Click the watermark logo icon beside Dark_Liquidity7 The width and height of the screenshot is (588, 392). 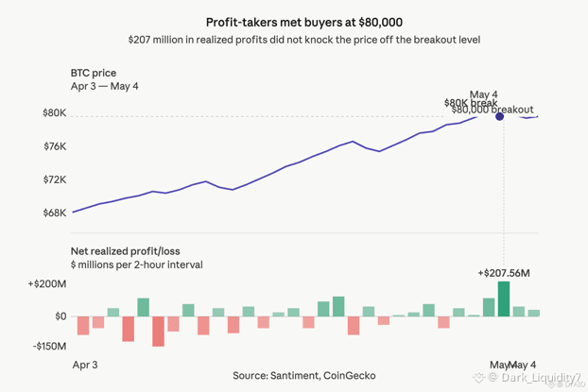479,376
